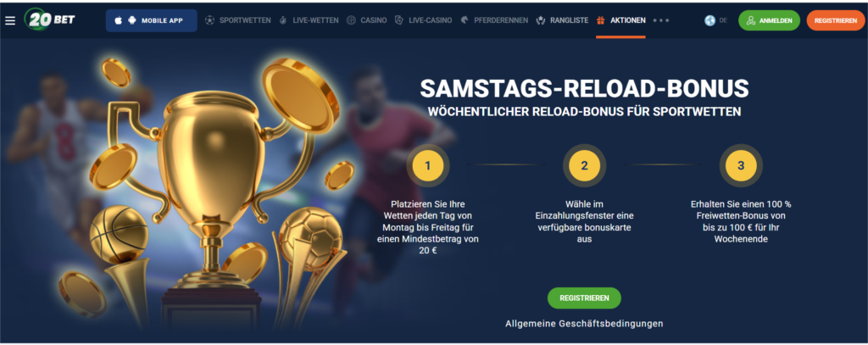The width and height of the screenshot is (868, 345).
Task: Open the Sportwetten menu item
Action: click(245, 20)
